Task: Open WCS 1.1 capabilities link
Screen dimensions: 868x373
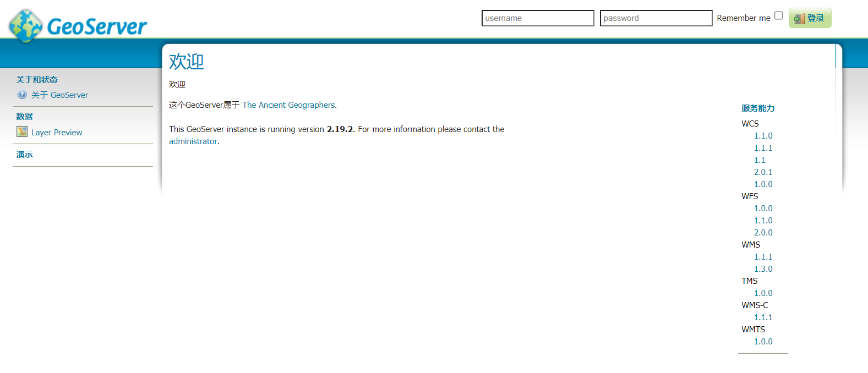Action: tap(760, 160)
